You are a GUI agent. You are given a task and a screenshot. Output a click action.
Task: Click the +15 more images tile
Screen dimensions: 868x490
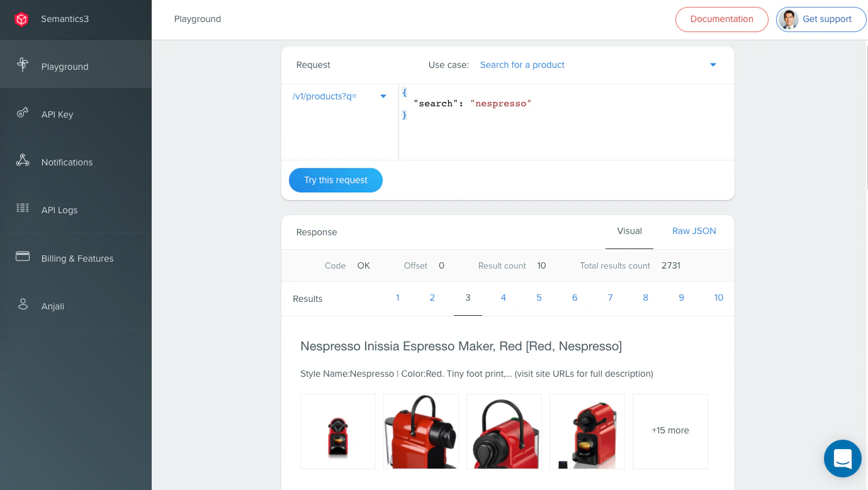click(x=670, y=431)
